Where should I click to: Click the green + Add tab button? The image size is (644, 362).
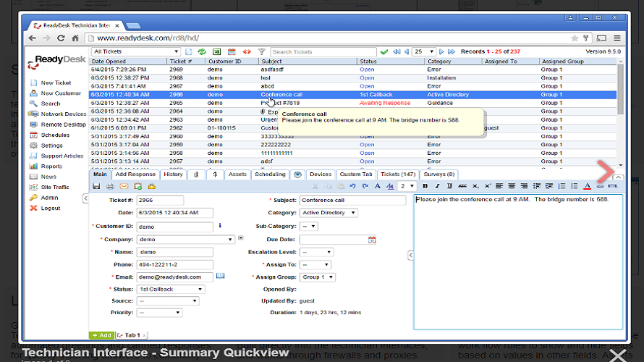pos(101,335)
